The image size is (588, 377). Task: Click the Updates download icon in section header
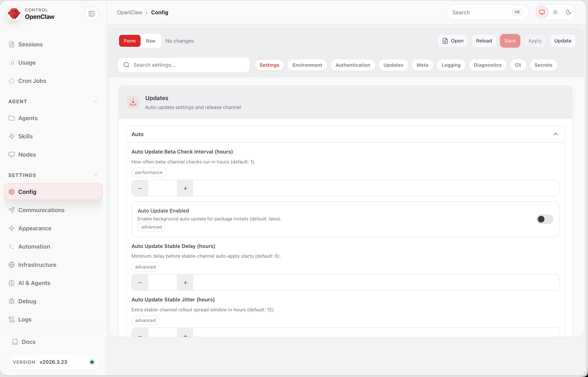(133, 102)
